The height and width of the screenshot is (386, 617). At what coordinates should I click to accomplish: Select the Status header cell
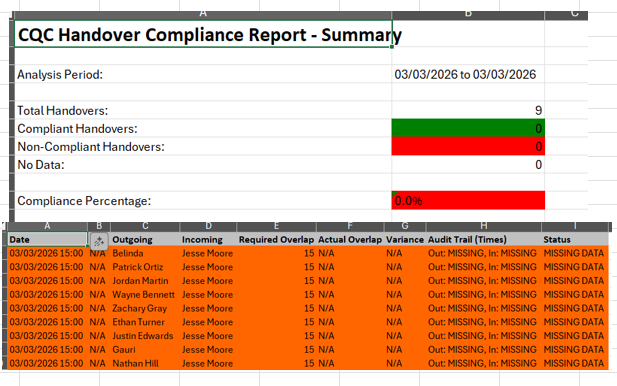point(575,239)
